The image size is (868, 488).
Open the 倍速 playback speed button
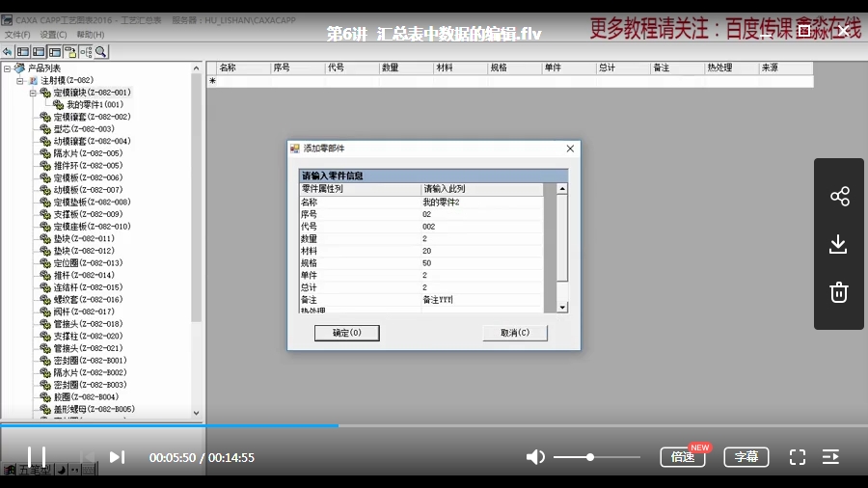[x=683, y=457]
